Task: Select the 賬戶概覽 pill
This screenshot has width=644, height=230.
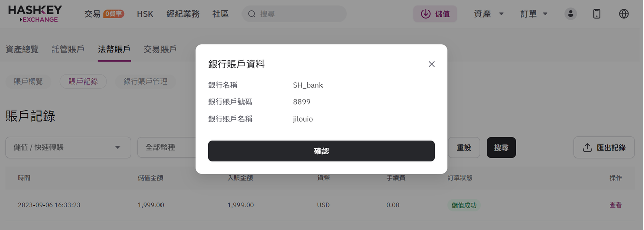Action: pyautogui.click(x=28, y=81)
